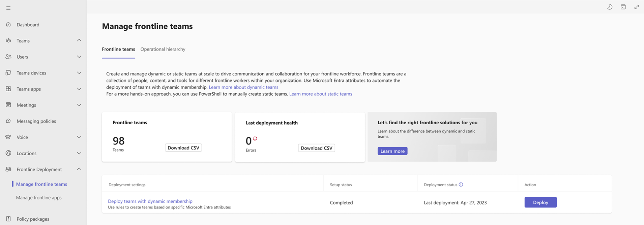Click the Deployment status info icon
Viewport: 644px width, 225px height.
[461, 185]
